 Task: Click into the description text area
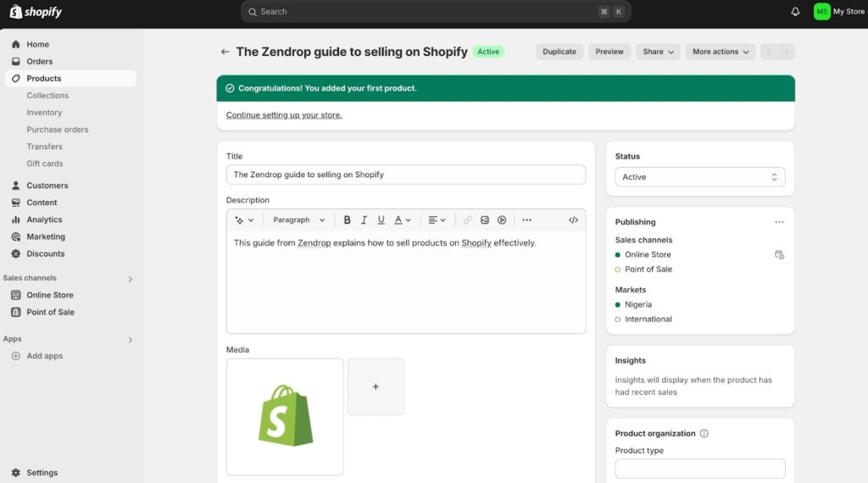click(406, 281)
